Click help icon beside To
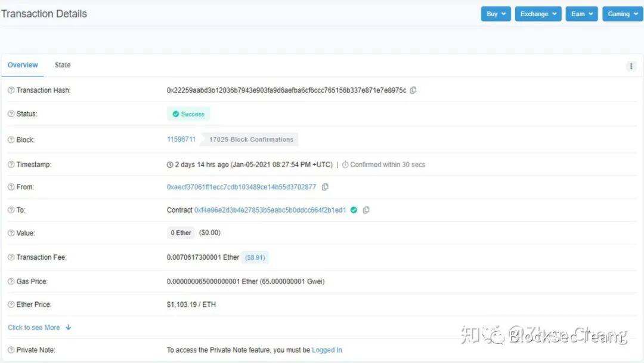644x363 pixels. click(11, 210)
